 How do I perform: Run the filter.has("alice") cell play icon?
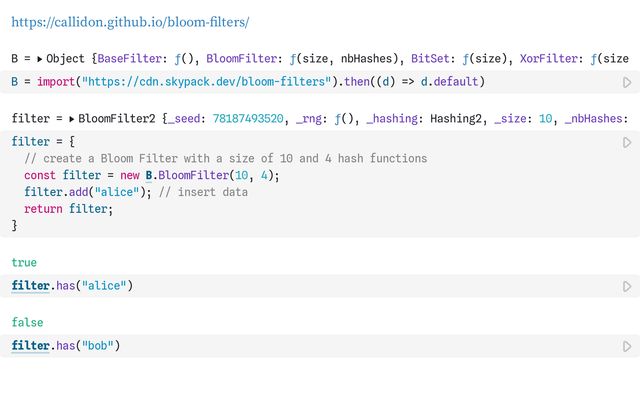tap(627, 287)
